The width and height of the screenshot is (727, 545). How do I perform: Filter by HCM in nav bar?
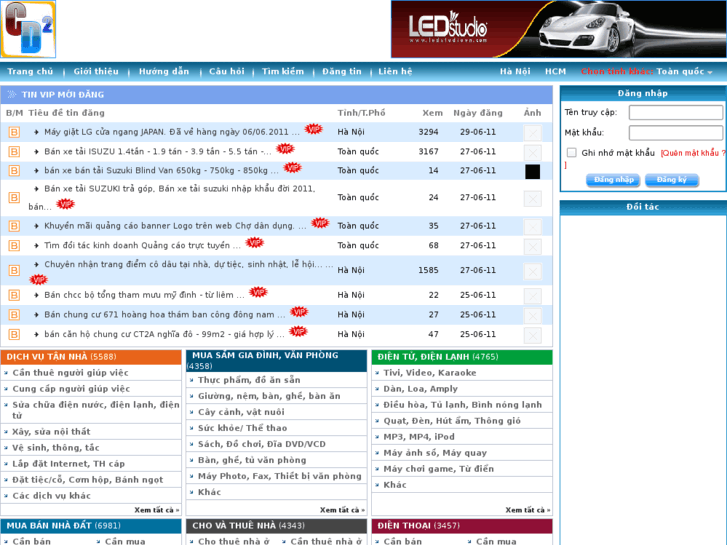tap(555, 71)
